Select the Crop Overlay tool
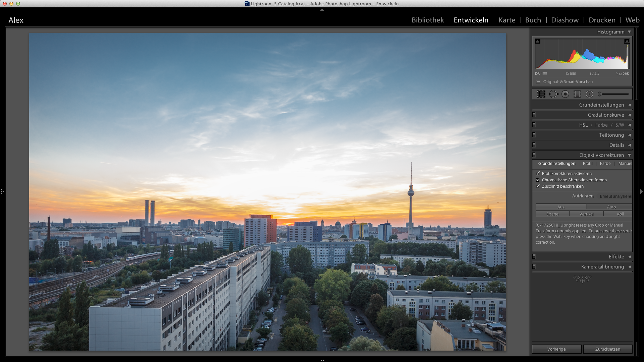644x362 pixels. [x=541, y=94]
